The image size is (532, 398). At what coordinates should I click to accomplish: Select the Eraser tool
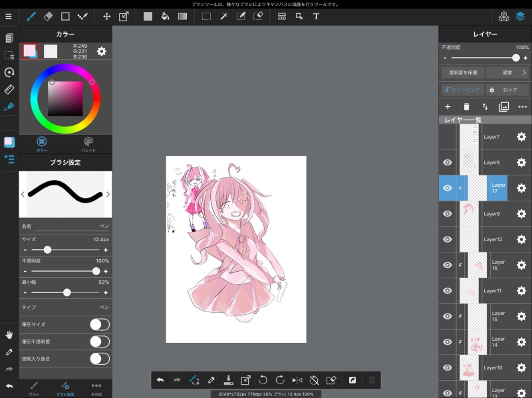48,16
